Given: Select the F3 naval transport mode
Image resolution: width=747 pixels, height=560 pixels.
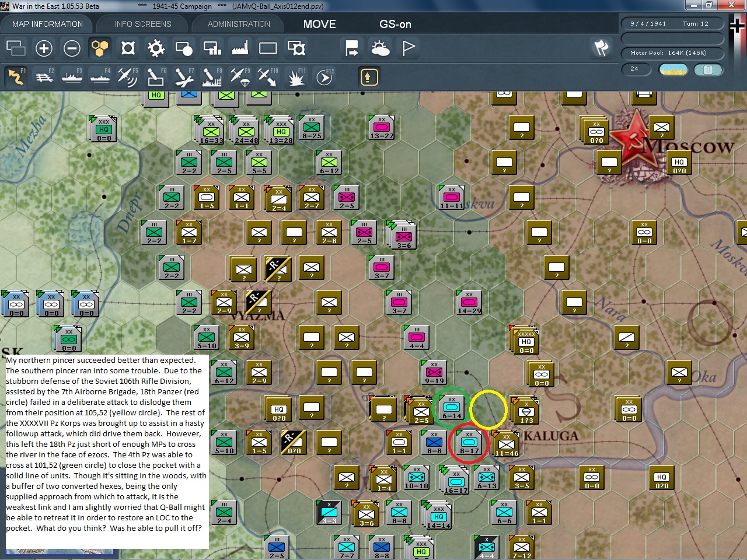Looking at the screenshot, I should pyautogui.click(x=72, y=77).
